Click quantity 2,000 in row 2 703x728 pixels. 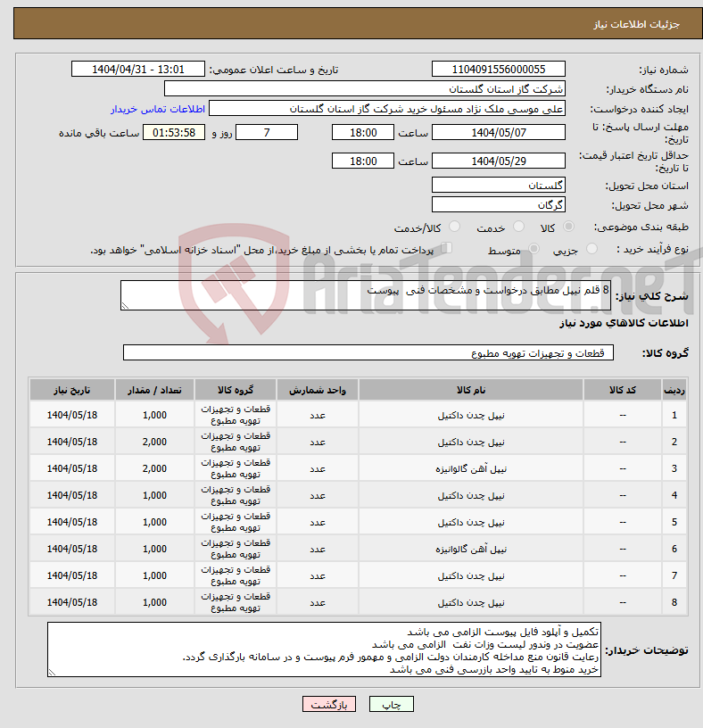[x=154, y=442]
